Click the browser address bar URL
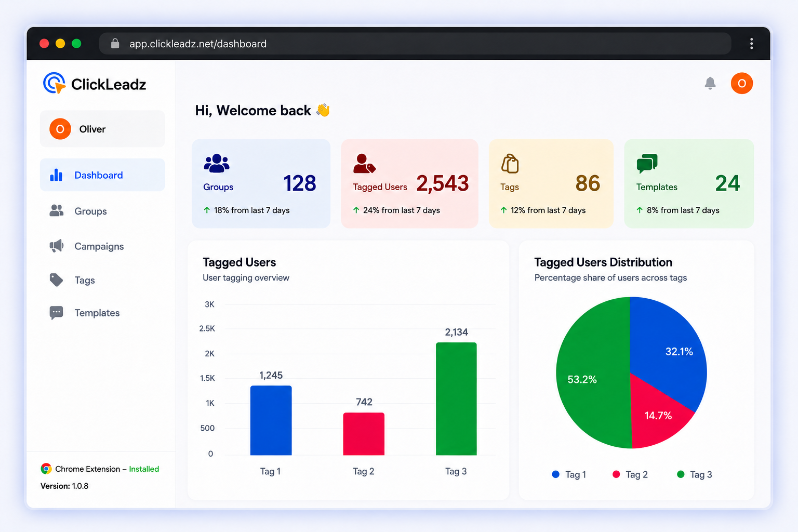The image size is (798, 532). (198, 44)
